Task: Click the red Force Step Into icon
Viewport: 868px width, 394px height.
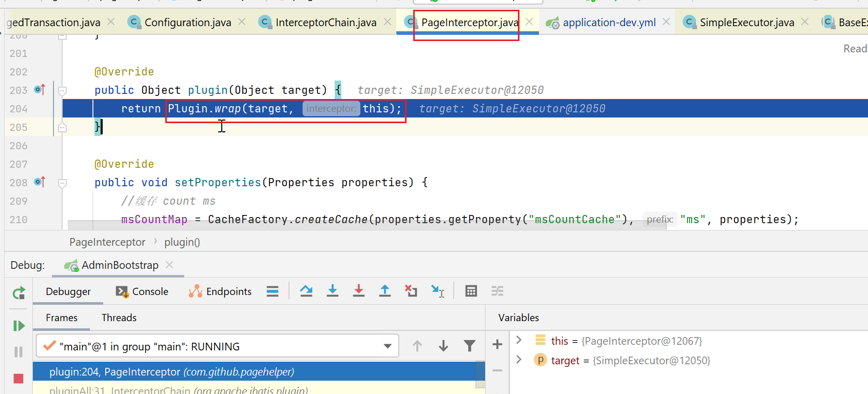Action: click(x=359, y=291)
